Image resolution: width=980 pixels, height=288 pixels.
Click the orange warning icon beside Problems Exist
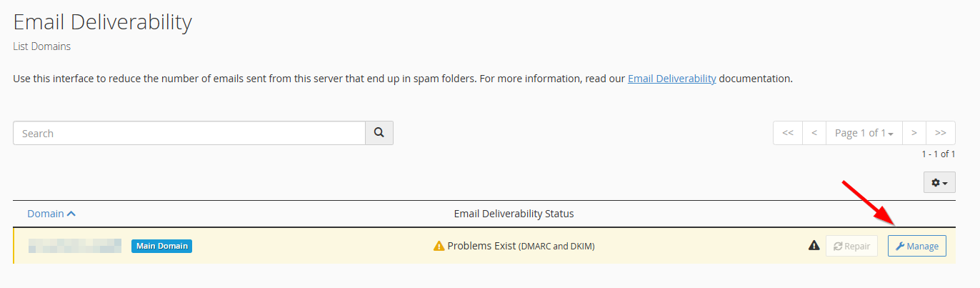[x=439, y=246]
